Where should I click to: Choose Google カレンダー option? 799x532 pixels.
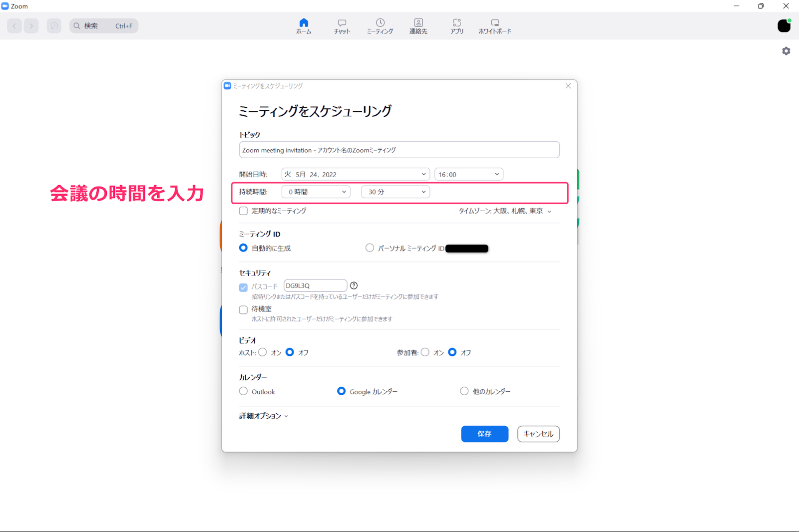(341, 391)
